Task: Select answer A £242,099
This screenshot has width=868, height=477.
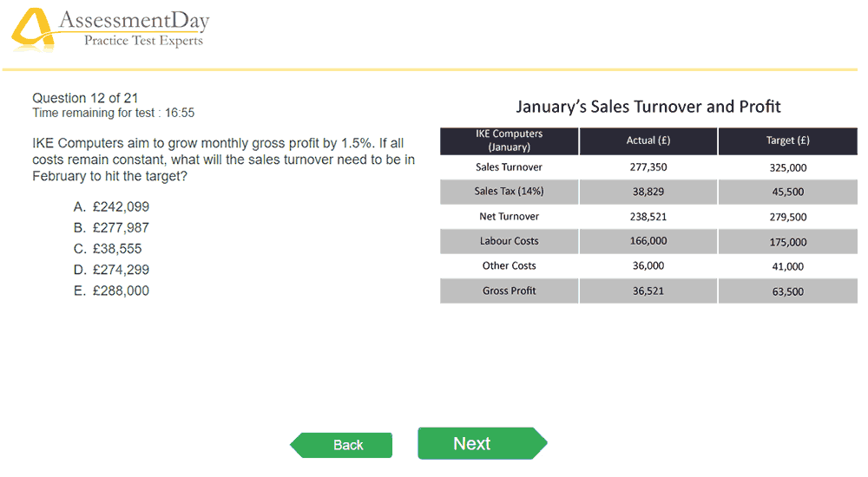Action: [111, 207]
